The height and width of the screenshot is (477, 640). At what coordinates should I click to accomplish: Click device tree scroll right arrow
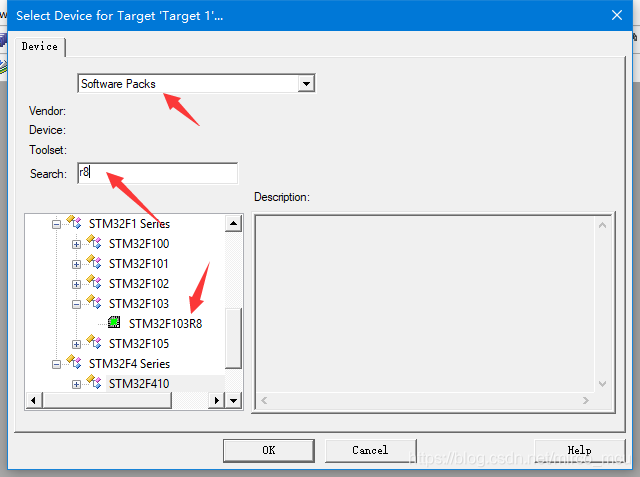[x=217, y=400]
